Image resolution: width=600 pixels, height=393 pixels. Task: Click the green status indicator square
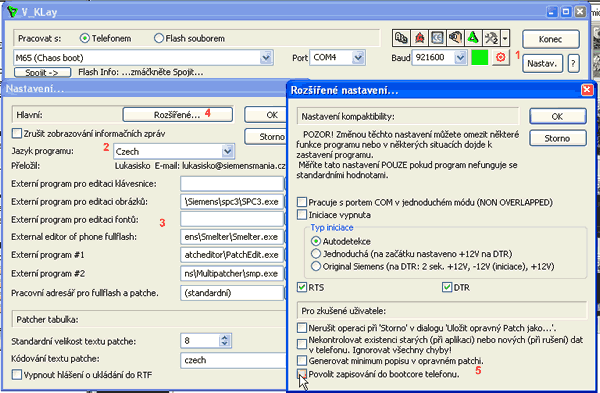479,58
